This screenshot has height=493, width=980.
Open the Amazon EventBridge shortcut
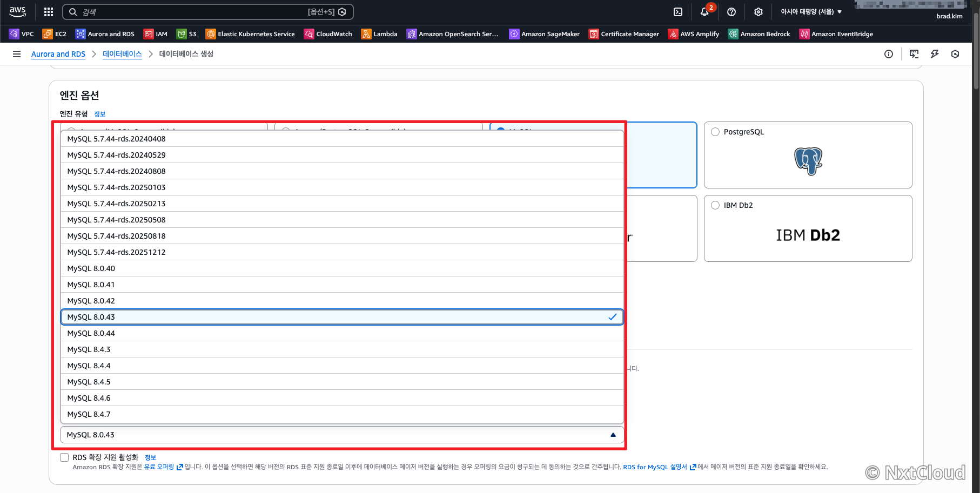point(836,34)
